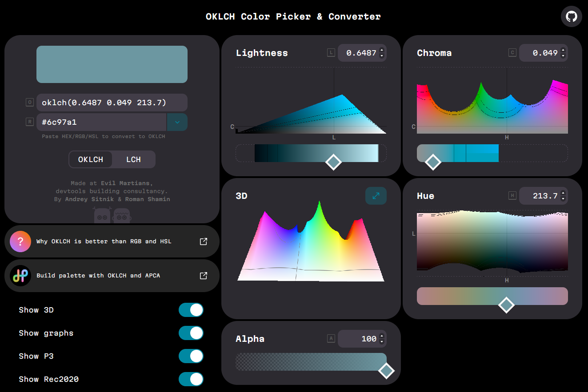Click the oklch color value input field

tap(112, 103)
